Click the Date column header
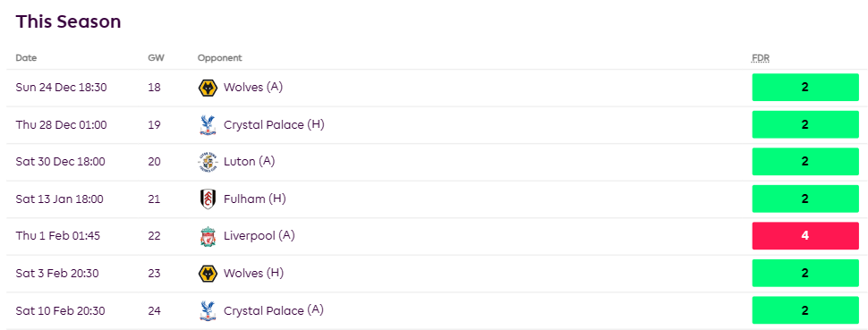This screenshot has height=330, width=868. pos(26,57)
